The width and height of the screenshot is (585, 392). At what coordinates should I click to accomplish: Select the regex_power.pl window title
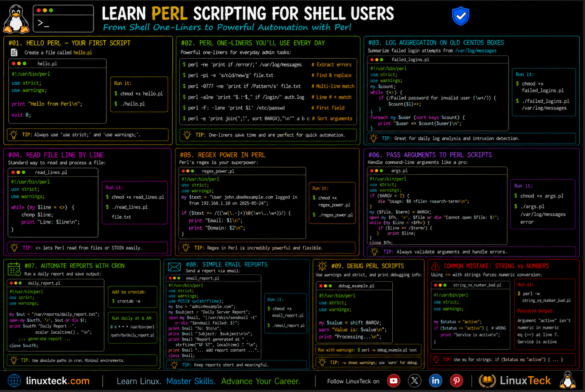pyautogui.click(x=218, y=171)
